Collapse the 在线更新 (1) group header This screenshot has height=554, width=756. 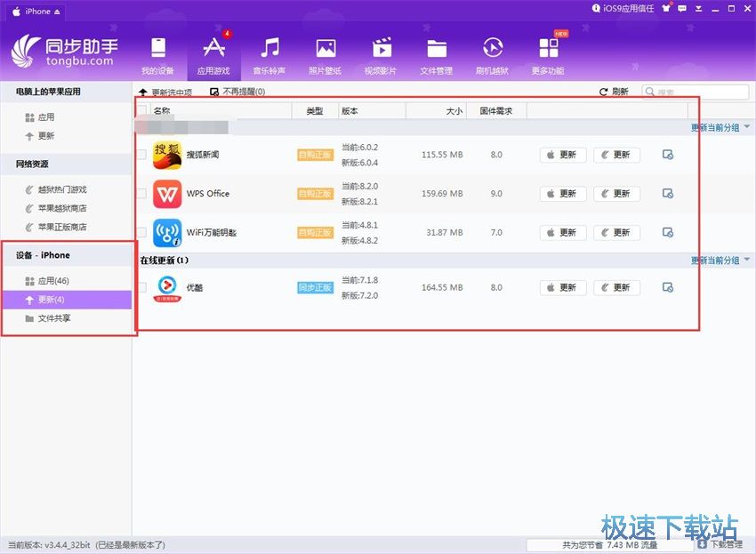click(x=165, y=261)
